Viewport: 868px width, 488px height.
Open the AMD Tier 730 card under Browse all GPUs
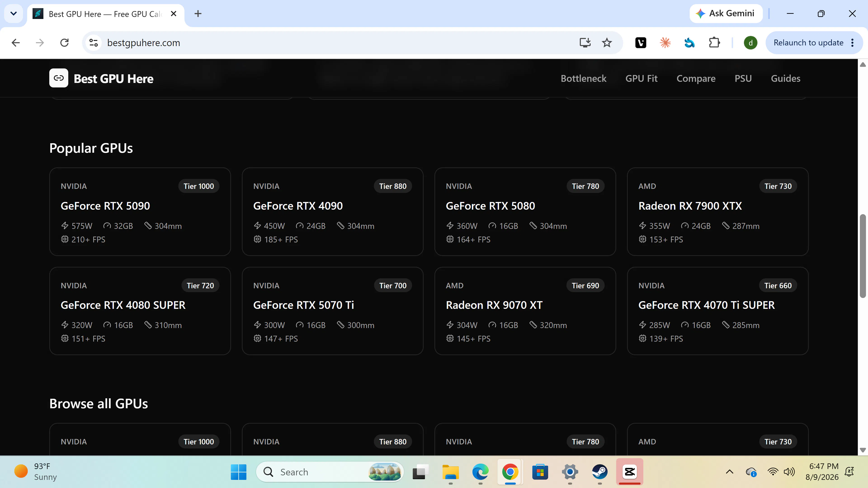pyautogui.click(x=718, y=439)
